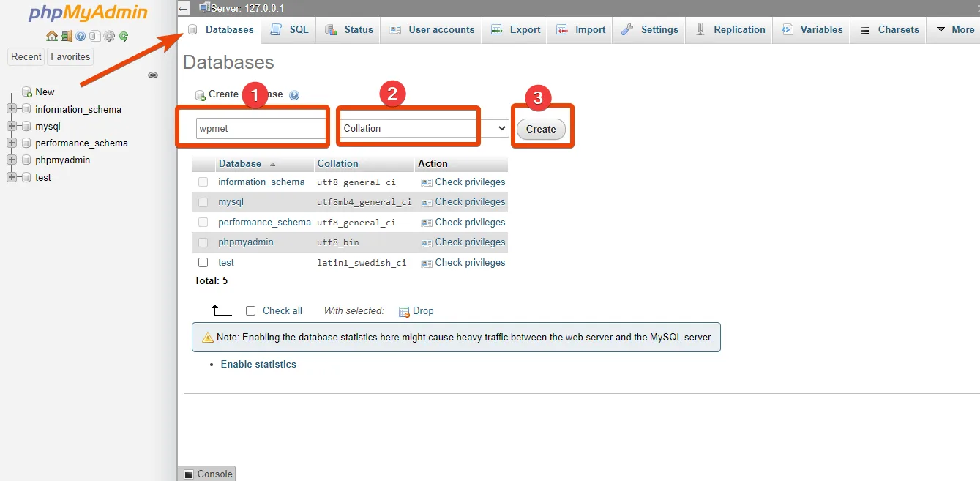980x481 pixels.
Task: Click the help icon beside Create database
Action: click(294, 95)
